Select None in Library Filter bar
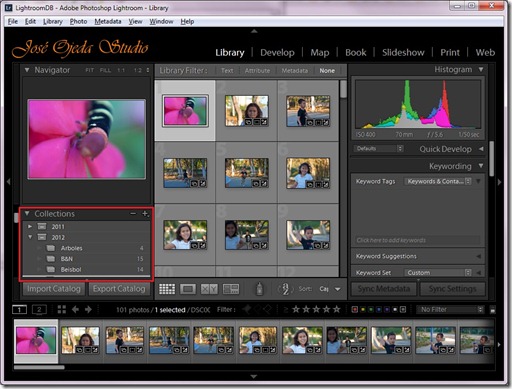 [x=327, y=71]
